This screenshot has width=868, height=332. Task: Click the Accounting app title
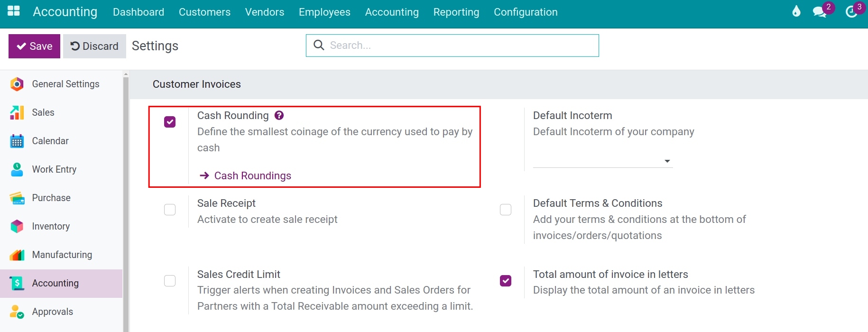(x=65, y=11)
